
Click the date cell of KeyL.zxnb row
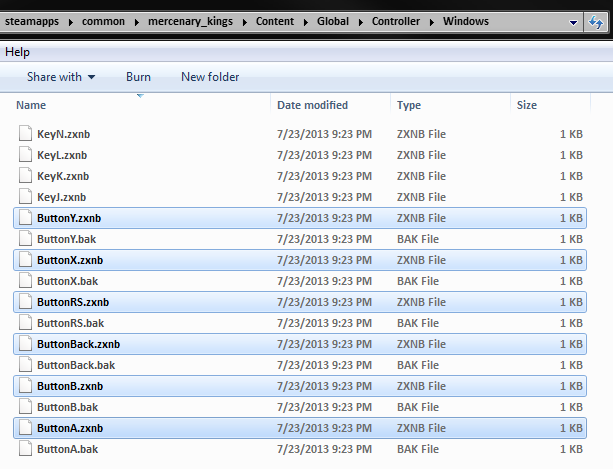coord(324,155)
